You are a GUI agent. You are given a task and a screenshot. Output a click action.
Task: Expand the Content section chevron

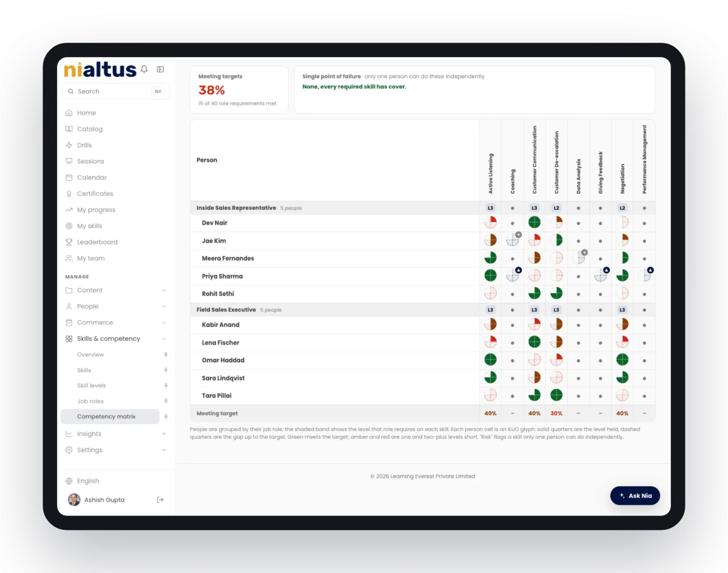pyautogui.click(x=164, y=290)
